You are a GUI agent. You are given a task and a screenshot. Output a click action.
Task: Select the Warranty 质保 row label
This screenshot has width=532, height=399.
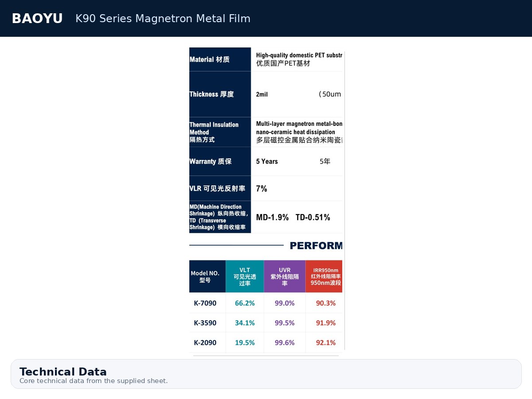coord(211,161)
